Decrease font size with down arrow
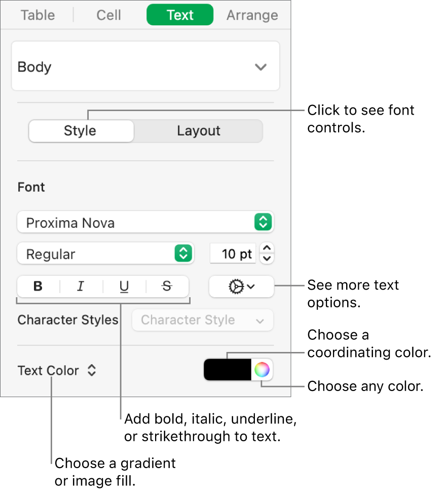The height and width of the screenshot is (495, 448). (x=268, y=259)
